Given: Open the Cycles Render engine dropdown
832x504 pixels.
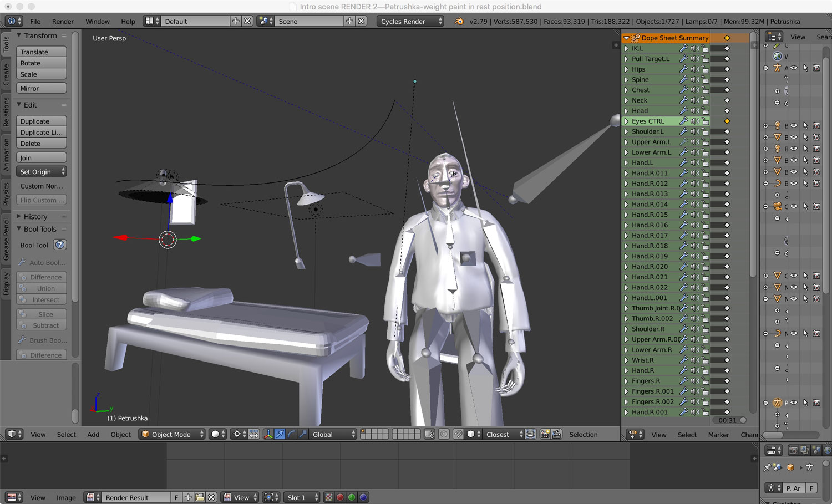Looking at the screenshot, I should tap(410, 21).
